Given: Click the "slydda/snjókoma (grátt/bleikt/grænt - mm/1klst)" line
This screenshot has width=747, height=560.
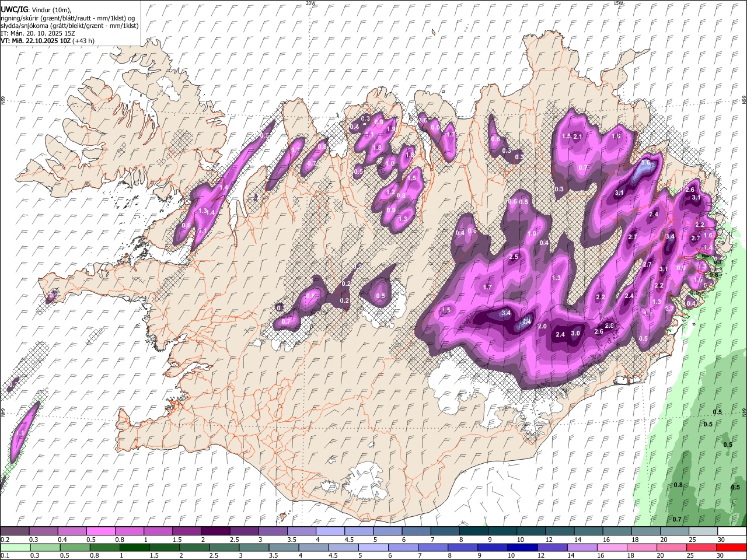Looking at the screenshot, I should (69, 26).
